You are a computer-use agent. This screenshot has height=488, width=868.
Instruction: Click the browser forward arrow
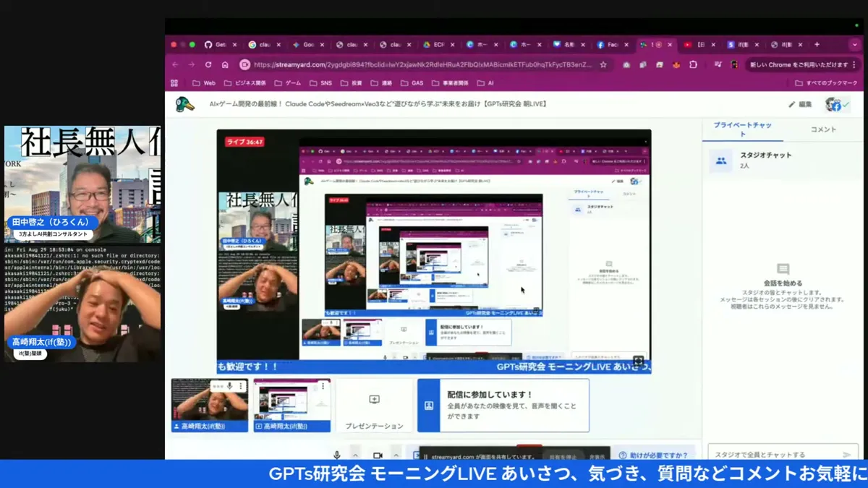[x=191, y=64]
